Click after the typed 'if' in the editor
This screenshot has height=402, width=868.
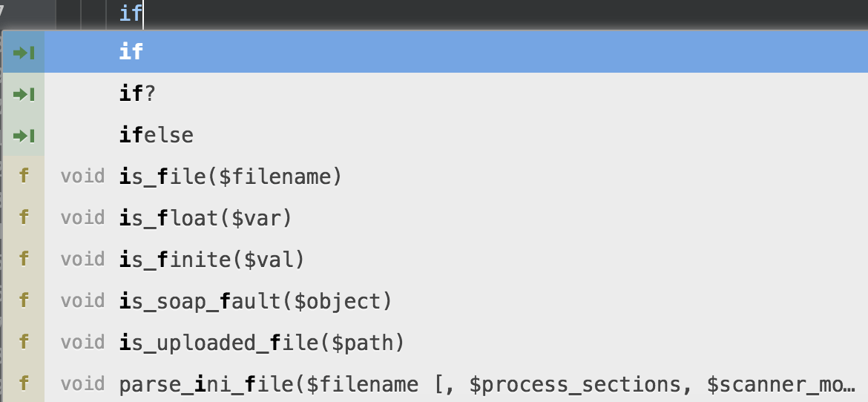[x=143, y=13]
